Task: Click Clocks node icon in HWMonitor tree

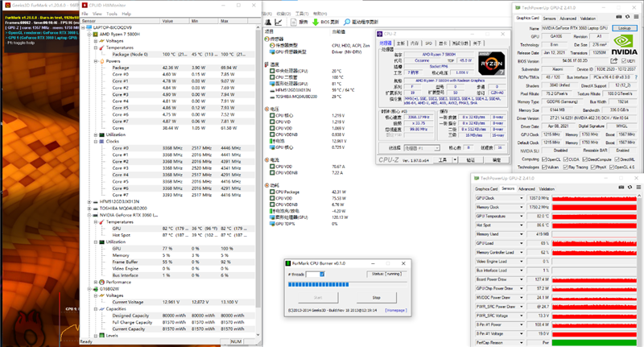Action: [102, 141]
